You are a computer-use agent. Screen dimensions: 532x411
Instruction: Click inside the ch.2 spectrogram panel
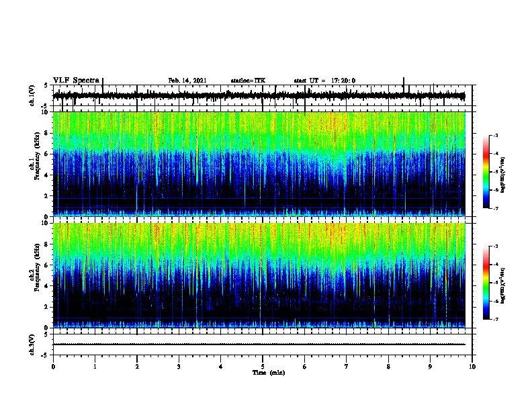click(x=259, y=275)
